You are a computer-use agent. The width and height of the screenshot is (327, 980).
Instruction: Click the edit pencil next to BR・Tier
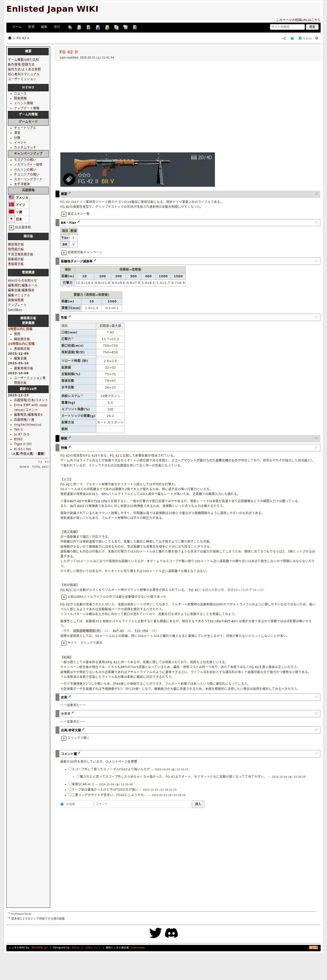tap(79, 222)
